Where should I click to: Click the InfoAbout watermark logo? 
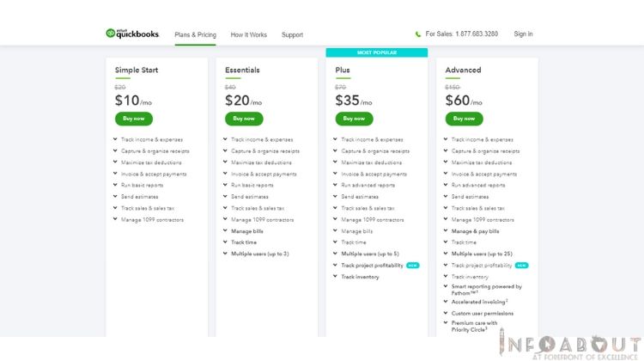[x=570, y=346]
